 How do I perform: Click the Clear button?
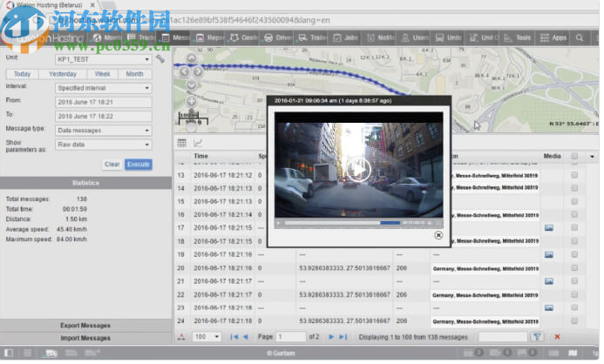pyautogui.click(x=112, y=165)
